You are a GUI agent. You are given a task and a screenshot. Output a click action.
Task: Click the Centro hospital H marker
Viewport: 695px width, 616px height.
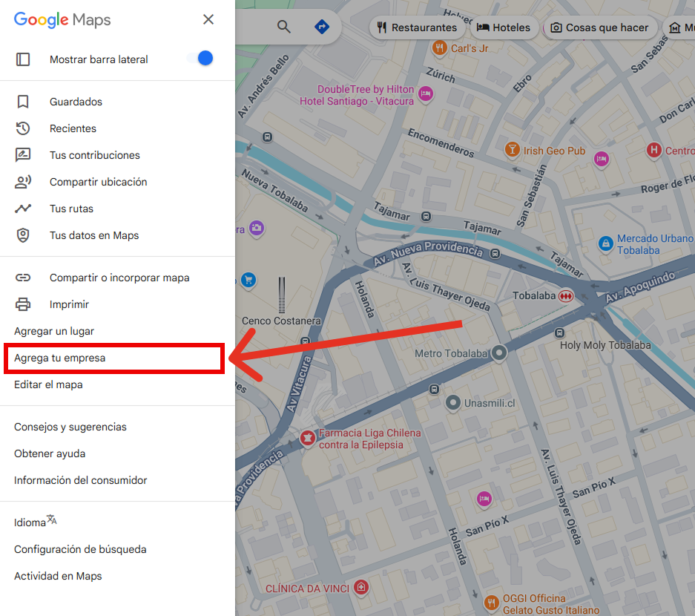653,151
